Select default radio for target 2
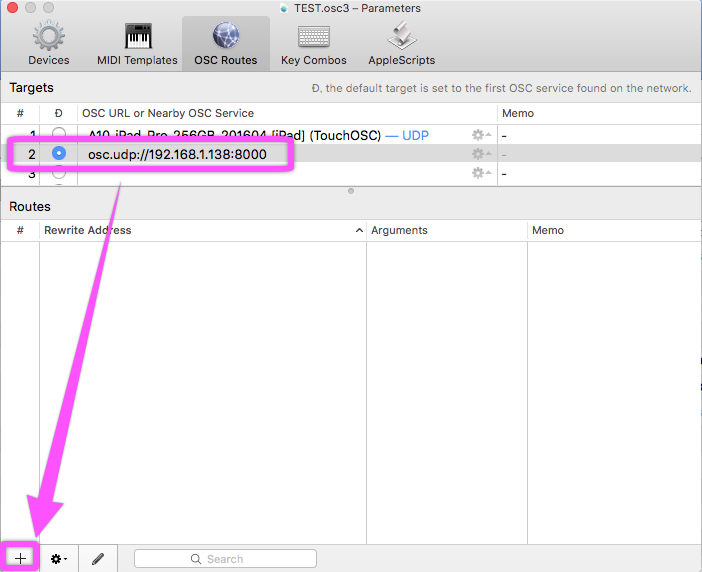The height and width of the screenshot is (572, 702). point(59,154)
